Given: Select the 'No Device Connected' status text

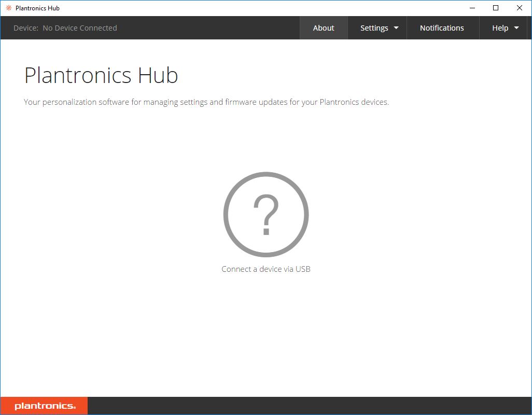Looking at the screenshot, I should (x=80, y=28).
